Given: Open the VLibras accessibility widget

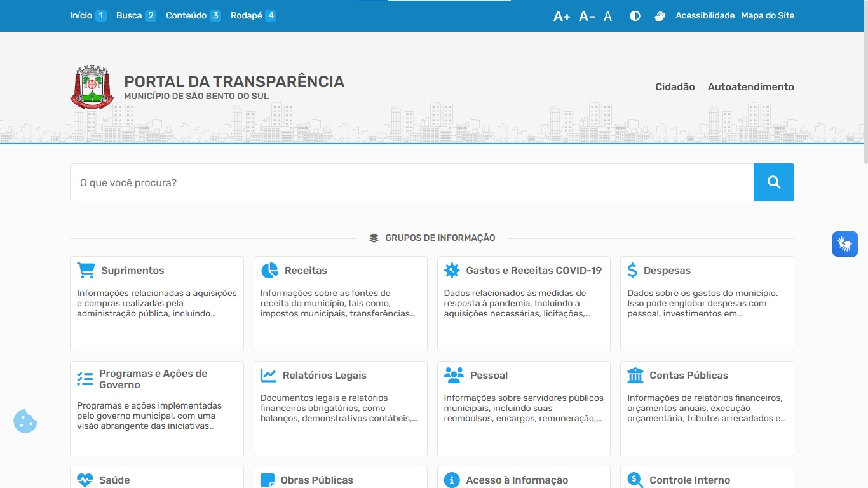Looking at the screenshot, I should pyautogui.click(x=844, y=244).
